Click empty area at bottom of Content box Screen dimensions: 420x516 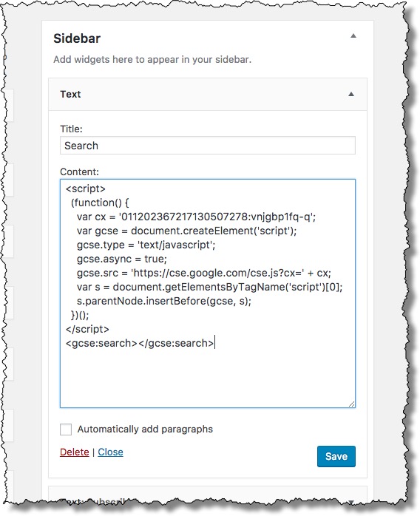[x=208, y=378]
